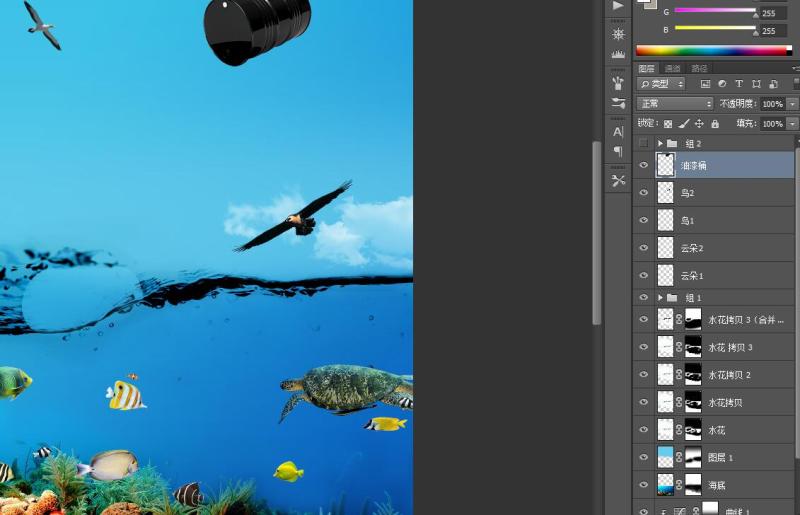Open the Brush panel icon
800x515 pixels.
click(x=618, y=103)
